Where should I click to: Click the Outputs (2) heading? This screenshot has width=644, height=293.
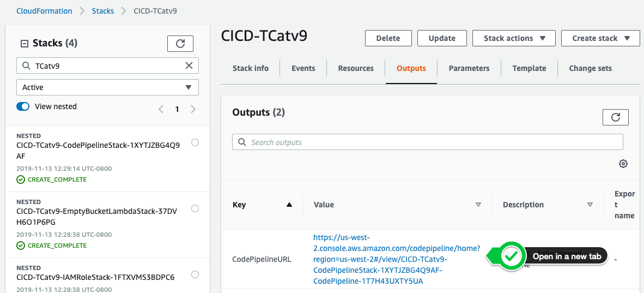pos(258,112)
